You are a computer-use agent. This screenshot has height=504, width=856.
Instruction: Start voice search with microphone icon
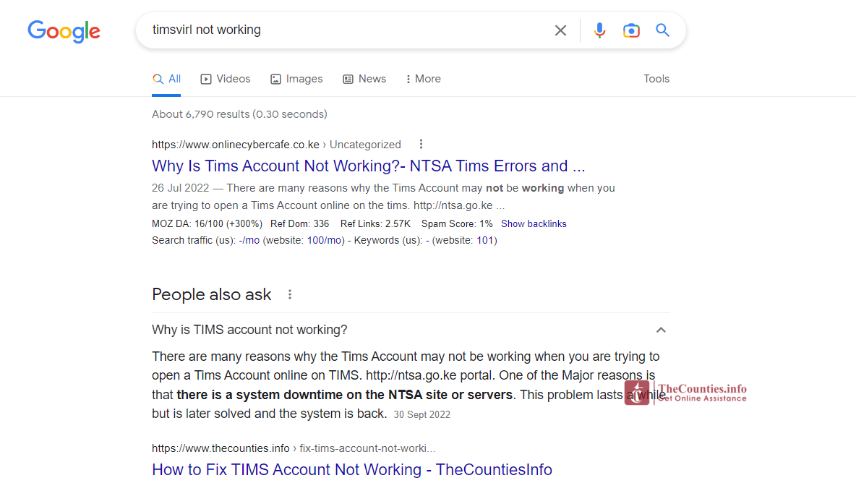click(x=599, y=30)
